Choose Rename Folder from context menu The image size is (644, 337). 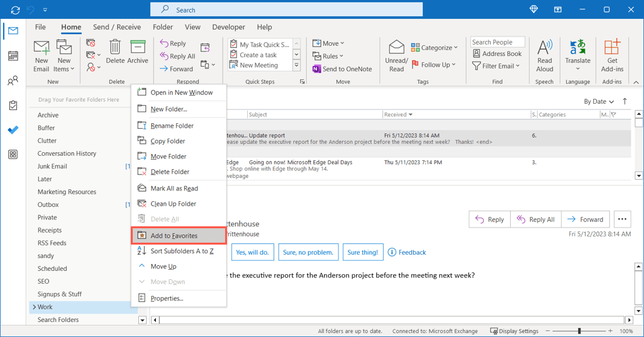tap(172, 126)
